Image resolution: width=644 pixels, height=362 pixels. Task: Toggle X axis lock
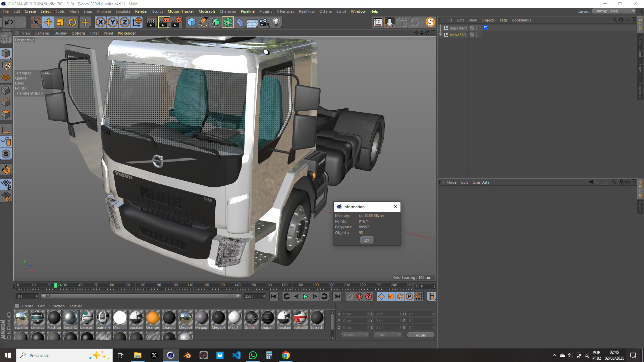coord(100,22)
